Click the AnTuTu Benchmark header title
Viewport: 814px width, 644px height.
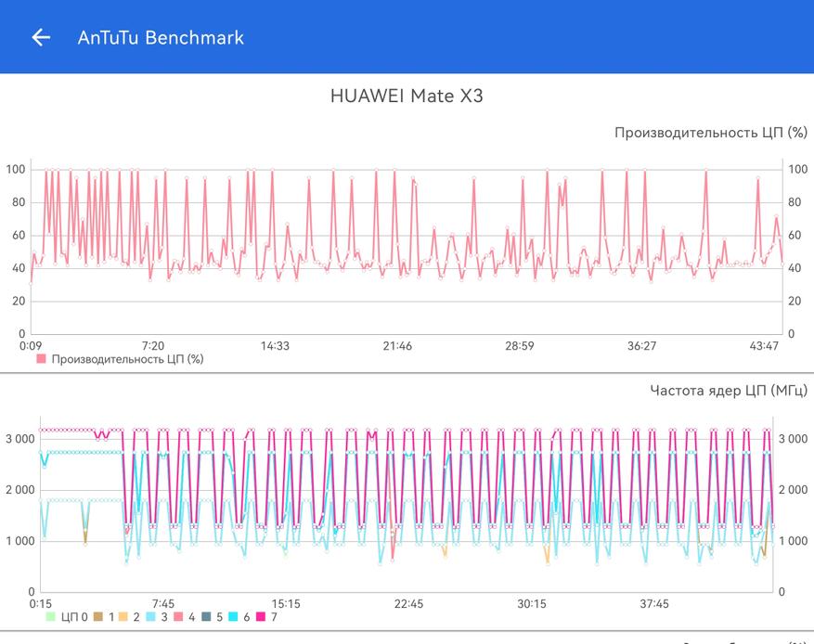(x=161, y=38)
